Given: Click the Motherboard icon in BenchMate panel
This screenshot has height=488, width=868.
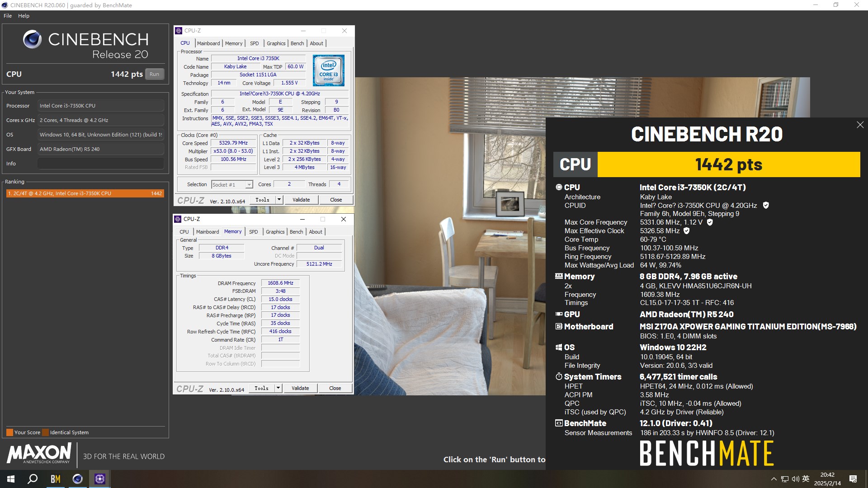Looking at the screenshot, I should (x=559, y=326).
